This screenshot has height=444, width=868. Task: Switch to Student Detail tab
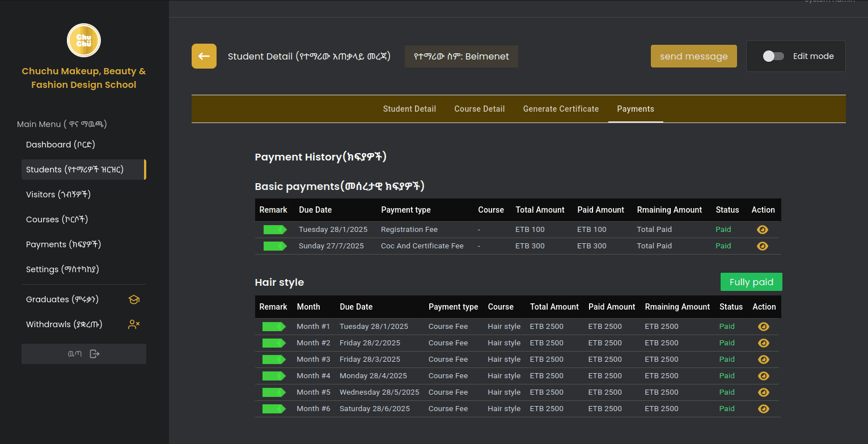[x=409, y=109]
